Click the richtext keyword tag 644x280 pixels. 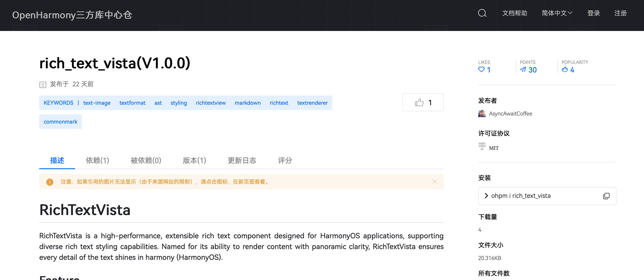click(279, 103)
